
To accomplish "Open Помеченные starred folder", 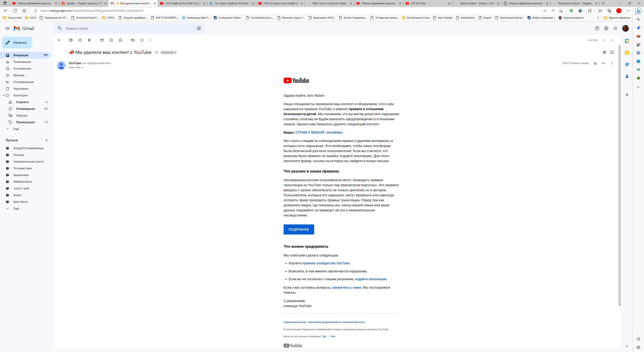I will (25, 62).
